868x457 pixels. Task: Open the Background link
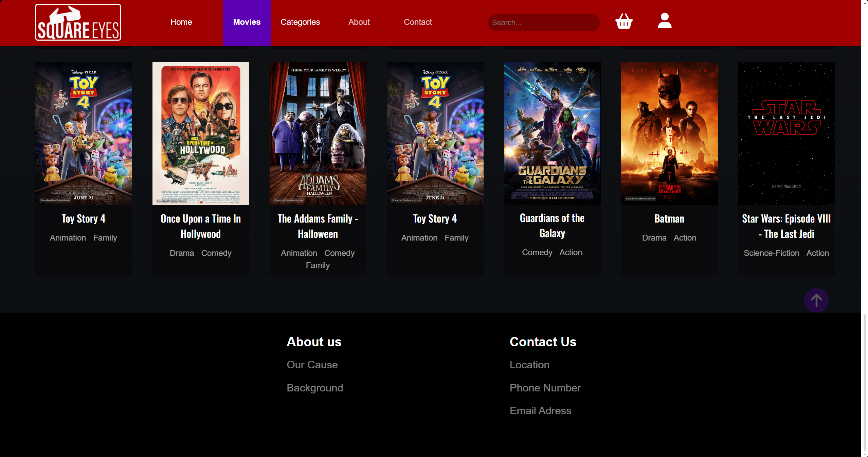(x=314, y=388)
